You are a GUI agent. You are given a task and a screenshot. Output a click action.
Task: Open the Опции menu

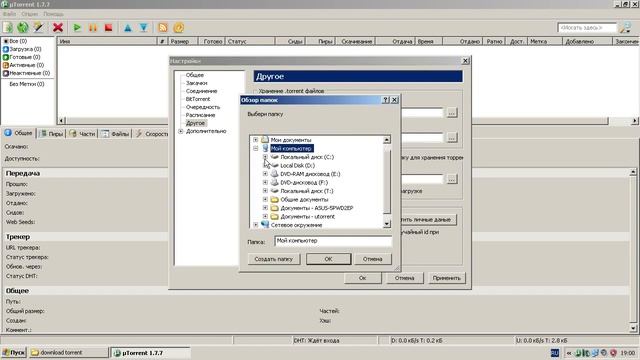point(29,14)
